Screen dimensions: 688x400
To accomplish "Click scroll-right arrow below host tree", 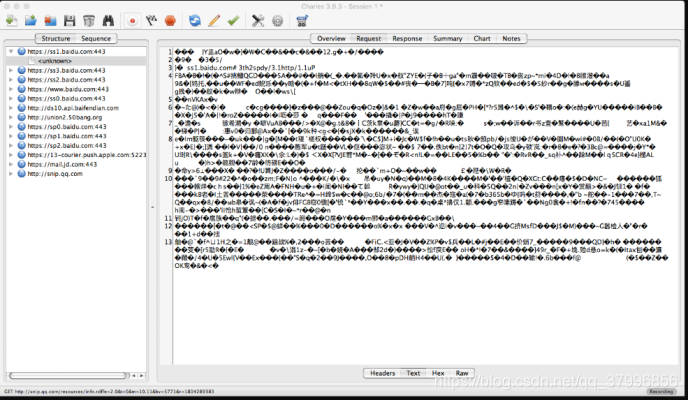I will (141, 376).
